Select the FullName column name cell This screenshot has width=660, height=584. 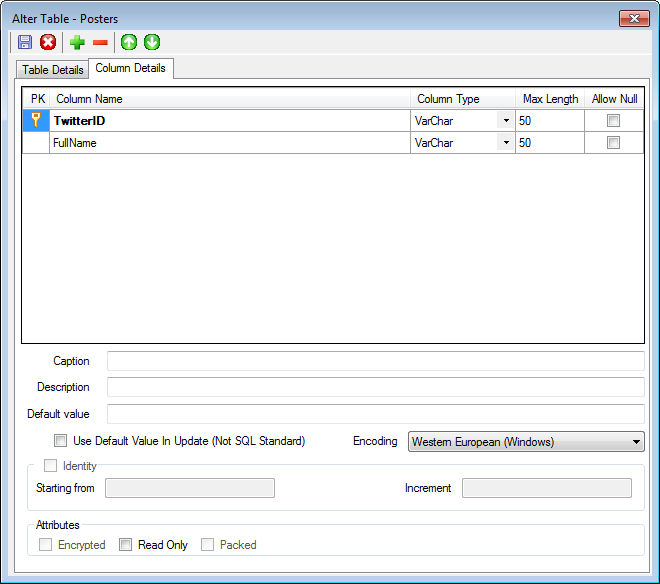pyautogui.click(x=230, y=142)
